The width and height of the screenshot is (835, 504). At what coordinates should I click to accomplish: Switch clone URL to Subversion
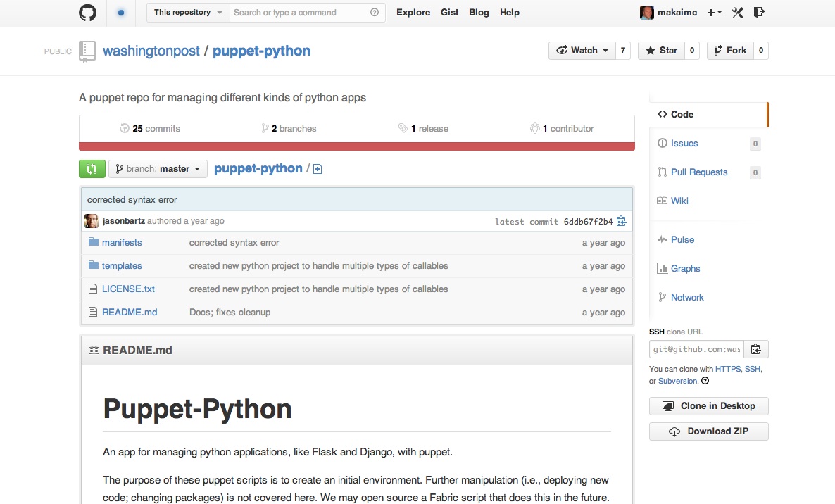click(678, 381)
